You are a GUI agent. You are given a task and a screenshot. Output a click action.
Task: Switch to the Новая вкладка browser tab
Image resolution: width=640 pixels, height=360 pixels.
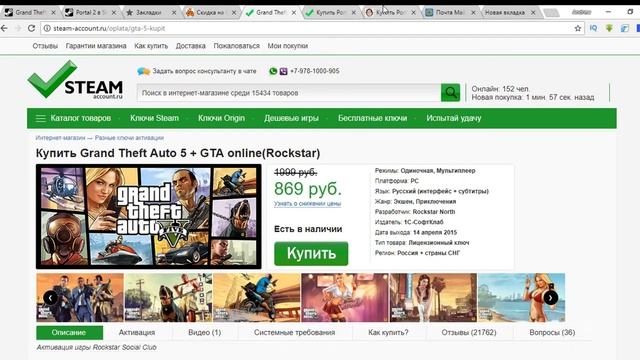coord(510,13)
